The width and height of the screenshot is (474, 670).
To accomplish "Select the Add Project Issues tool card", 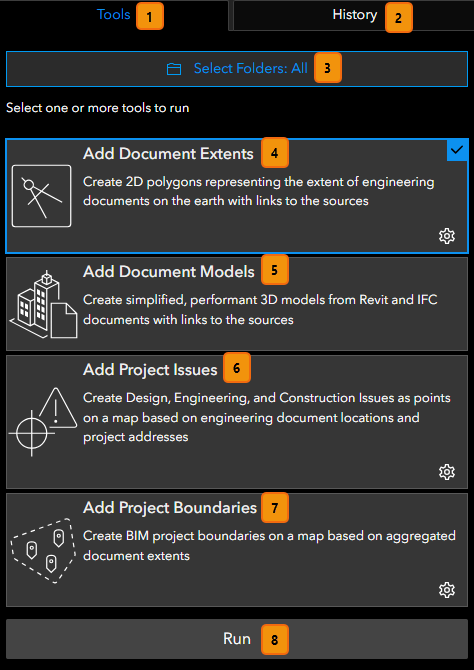I will 237,421.
